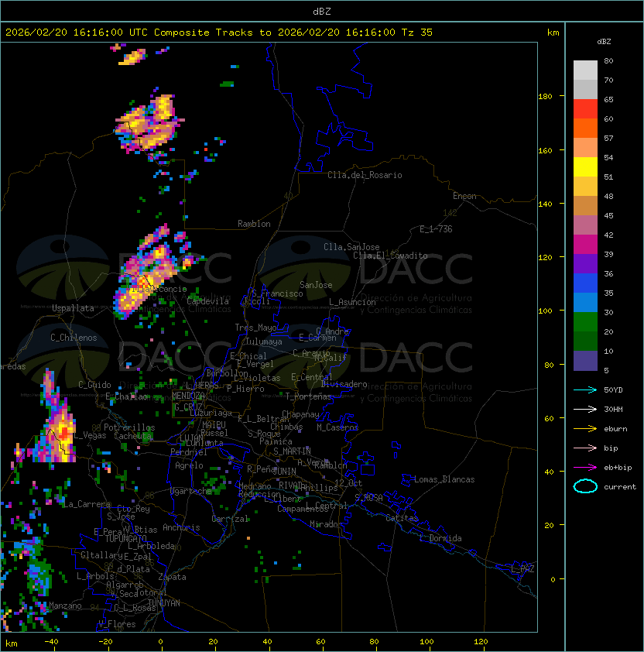
Task: Click the 'dBZ' heading above the color scale
Action: pyautogui.click(x=604, y=42)
